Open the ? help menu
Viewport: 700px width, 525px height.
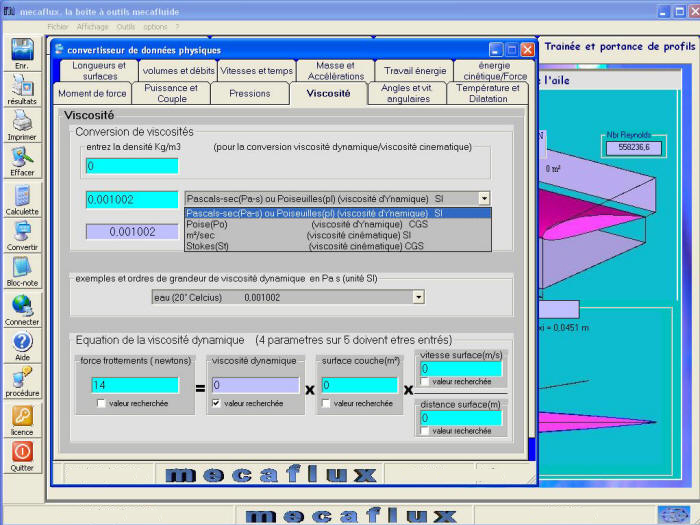(177, 27)
